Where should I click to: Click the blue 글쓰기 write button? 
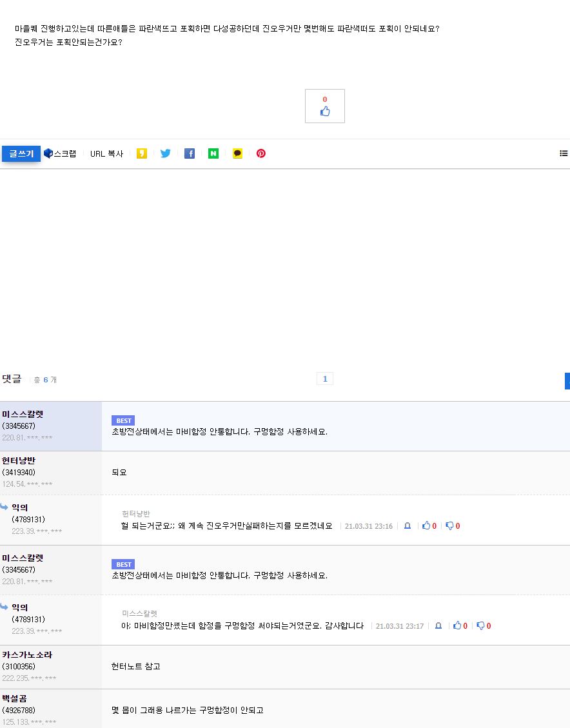pyautogui.click(x=21, y=153)
